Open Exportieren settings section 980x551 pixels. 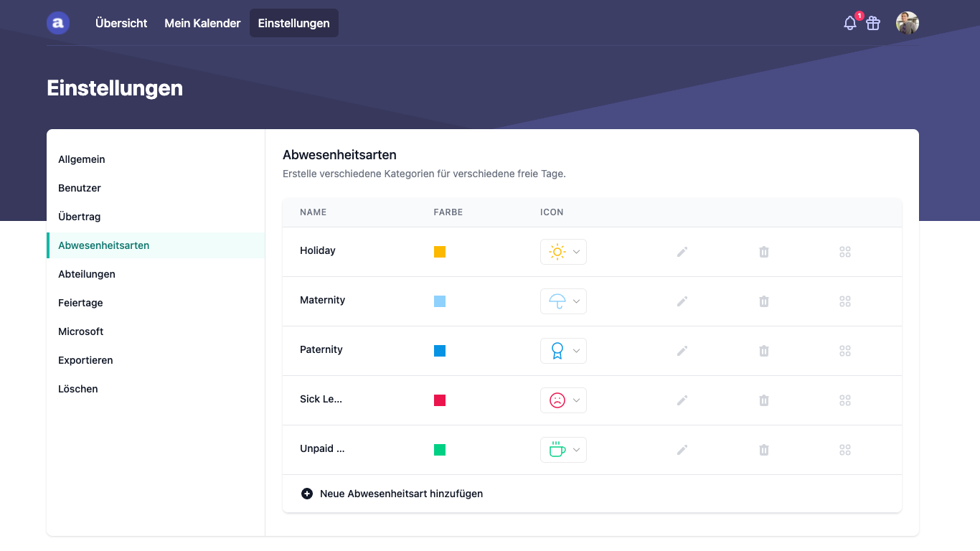click(156, 360)
